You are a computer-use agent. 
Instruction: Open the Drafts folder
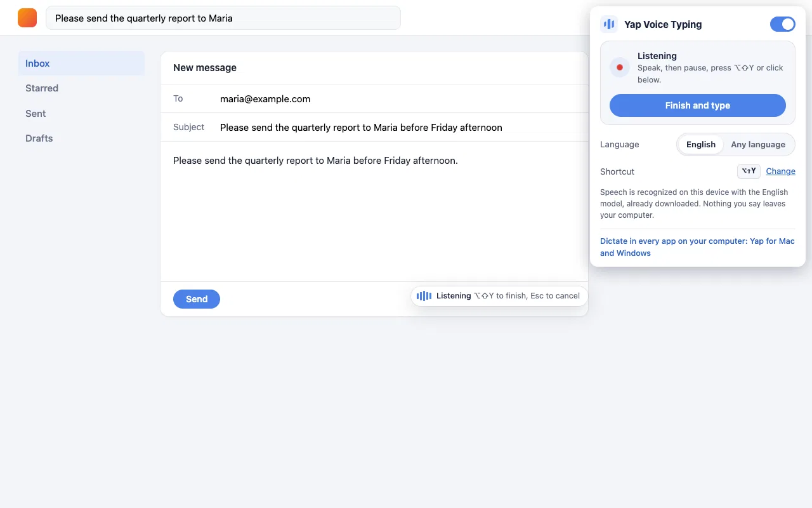coord(81,138)
